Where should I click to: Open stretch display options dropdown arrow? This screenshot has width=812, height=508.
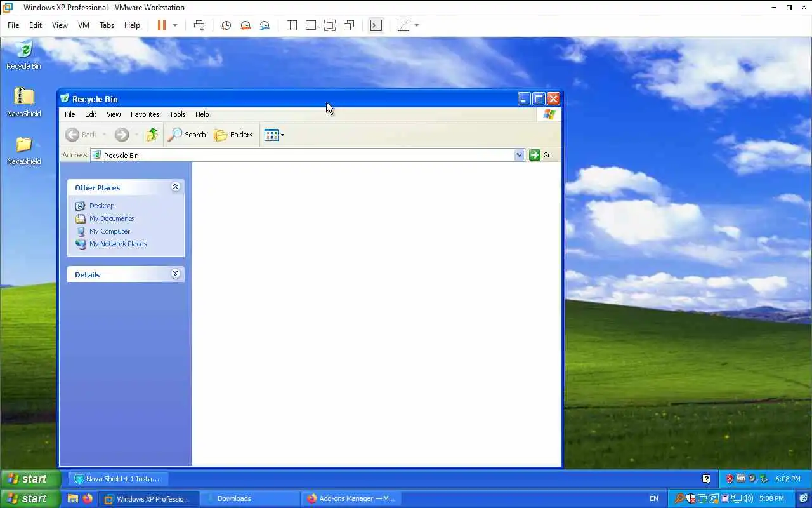click(417, 25)
